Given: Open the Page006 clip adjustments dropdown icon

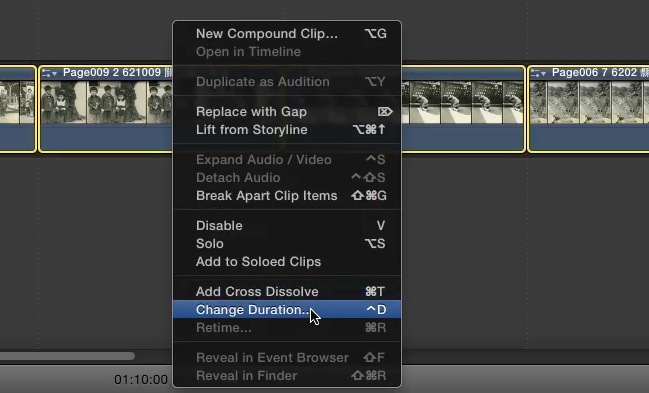Looking at the screenshot, I should click(x=538, y=74).
